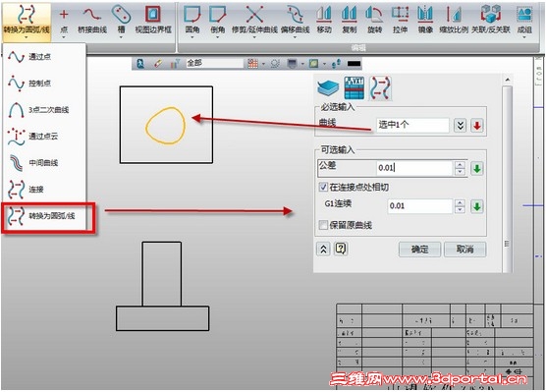The height and width of the screenshot is (392, 546).
Task: Choose 转换为圆弧/线 from the curve menu
Action: [x=44, y=216]
